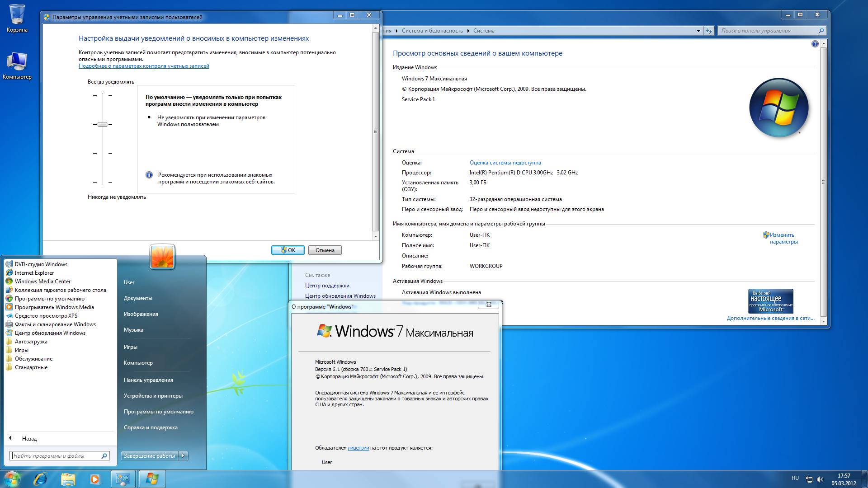Image resolution: width=868 pixels, height=488 pixels.
Task: Open the address bar history dropdown
Action: pyautogui.click(x=698, y=31)
